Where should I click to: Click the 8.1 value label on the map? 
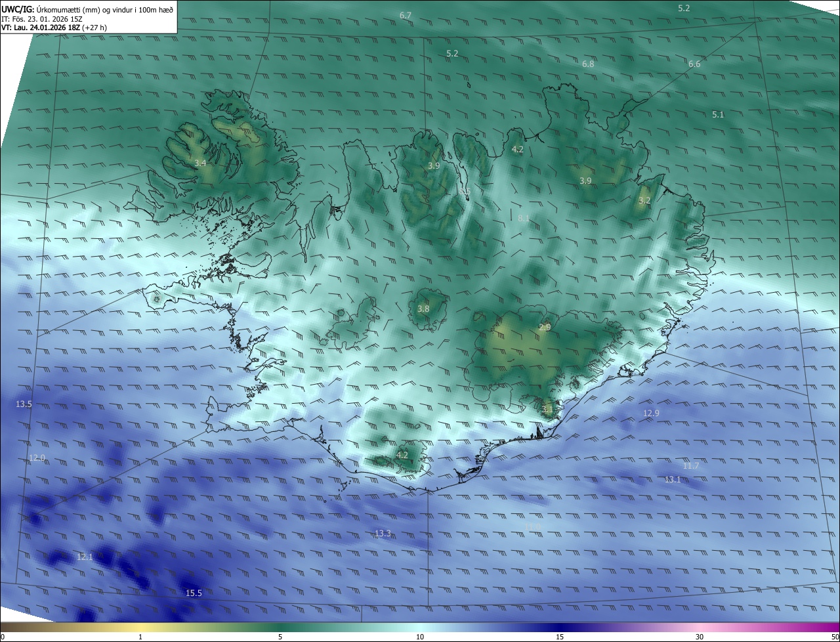524,219
